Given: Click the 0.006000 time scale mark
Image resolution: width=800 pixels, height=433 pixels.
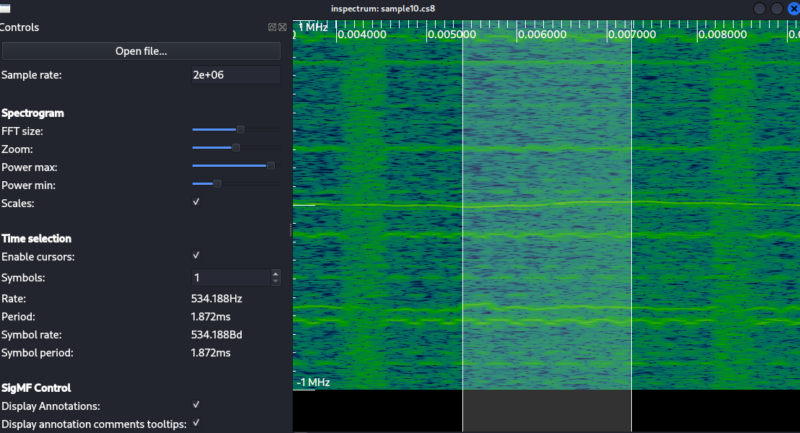Looking at the screenshot, I should click(541, 34).
